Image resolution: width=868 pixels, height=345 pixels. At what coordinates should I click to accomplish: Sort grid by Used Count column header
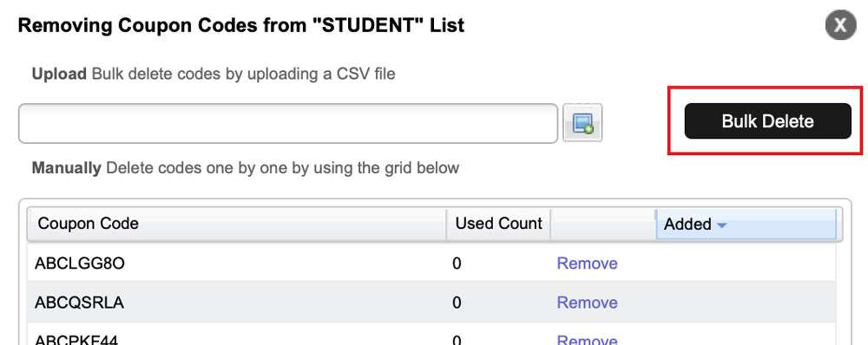coord(499,224)
